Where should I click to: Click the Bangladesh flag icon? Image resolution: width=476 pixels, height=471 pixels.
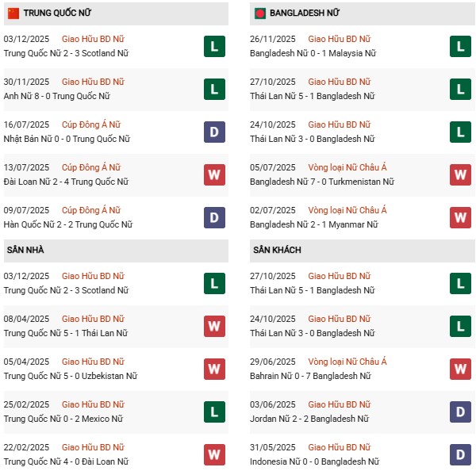pyautogui.click(x=259, y=13)
